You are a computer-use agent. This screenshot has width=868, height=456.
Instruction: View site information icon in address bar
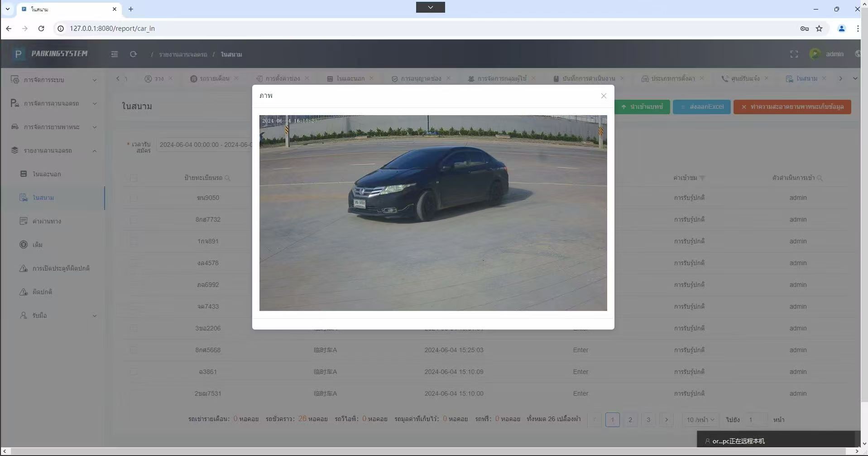point(60,28)
